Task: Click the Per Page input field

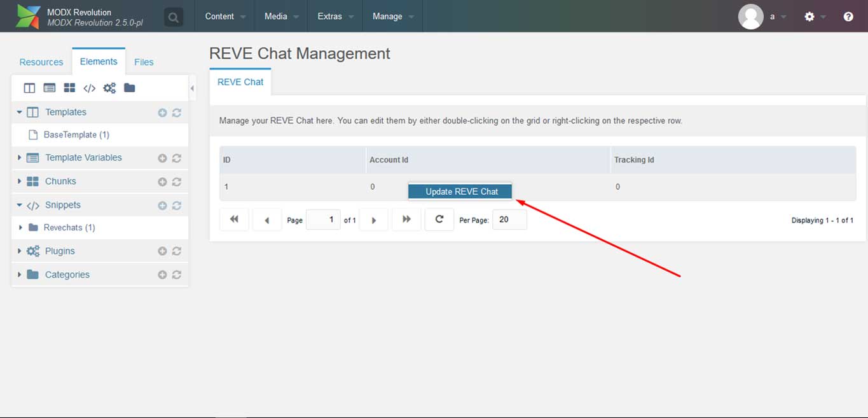Action: click(509, 219)
